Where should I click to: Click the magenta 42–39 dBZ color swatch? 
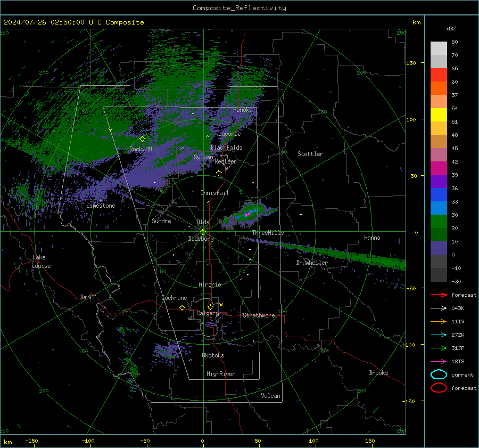point(439,168)
